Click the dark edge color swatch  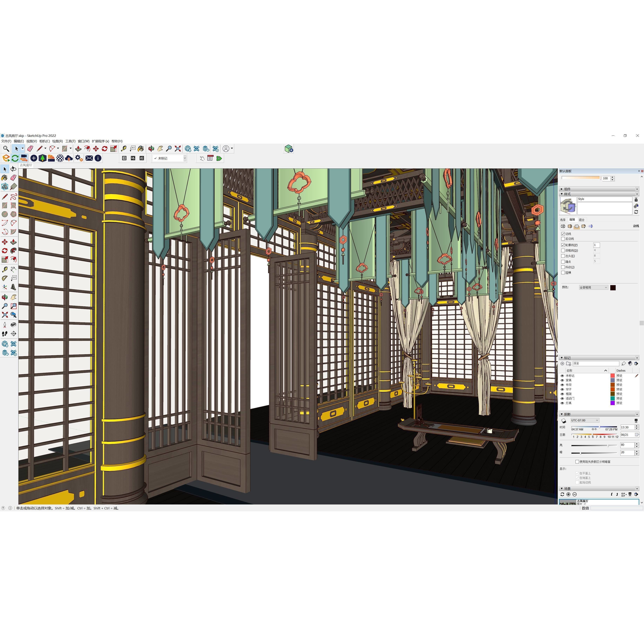pyautogui.click(x=613, y=288)
